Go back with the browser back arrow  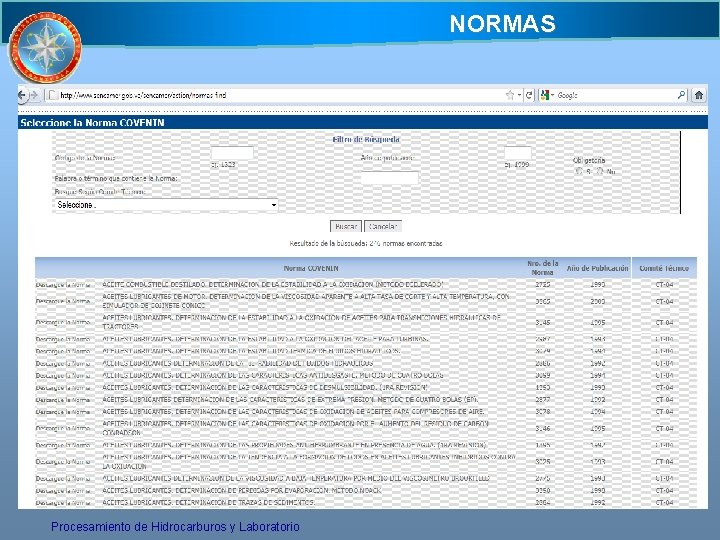click(22, 95)
